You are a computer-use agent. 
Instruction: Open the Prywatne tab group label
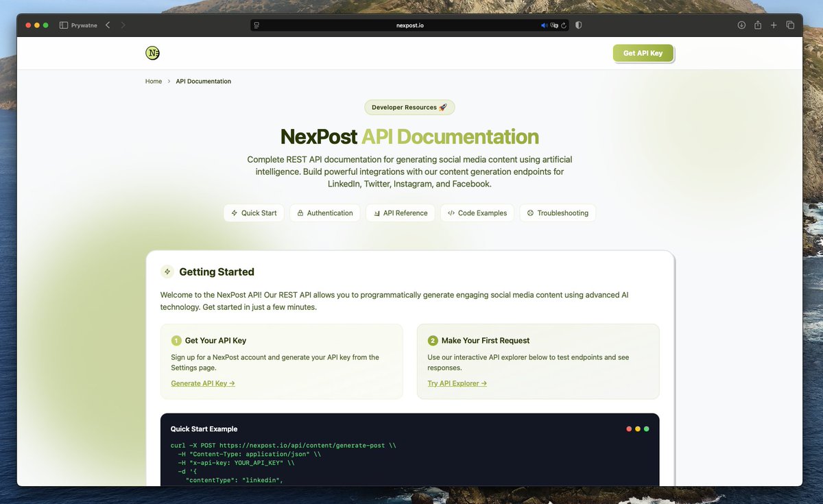tap(84, 25)
